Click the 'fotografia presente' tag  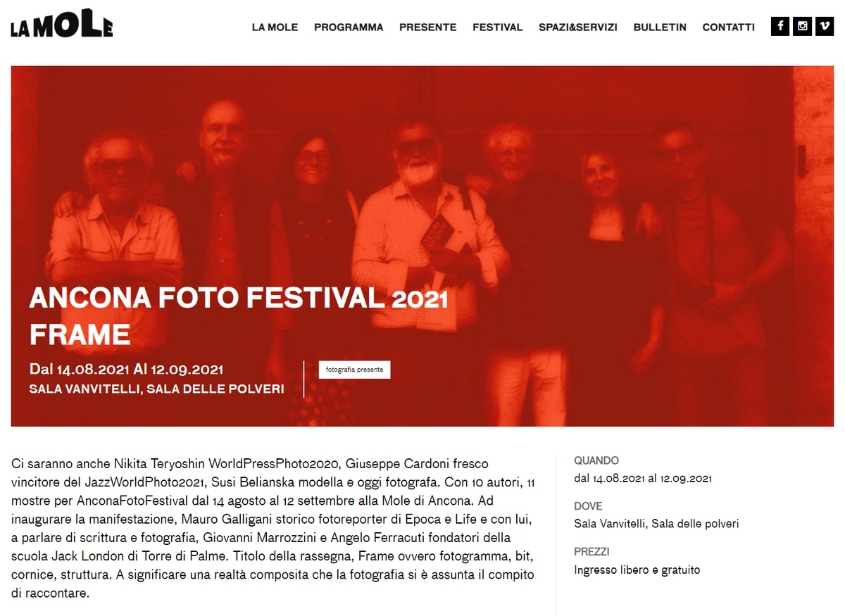point(354,370)
